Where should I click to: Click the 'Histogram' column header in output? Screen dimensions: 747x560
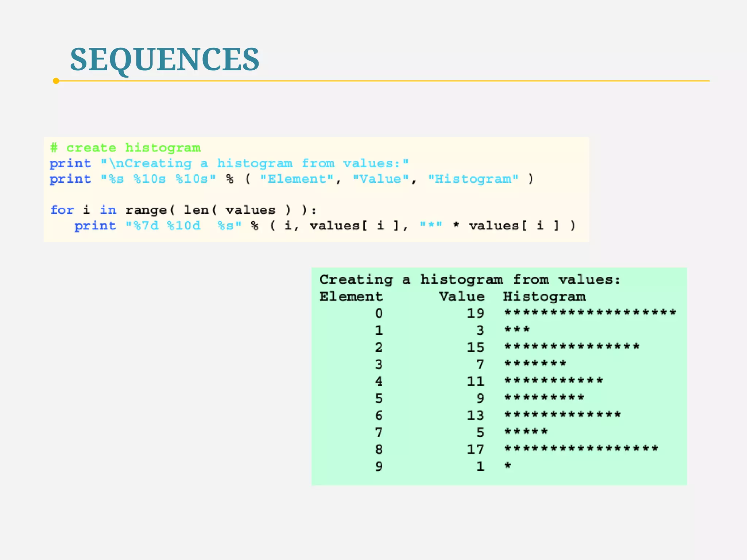pos(544,296)
